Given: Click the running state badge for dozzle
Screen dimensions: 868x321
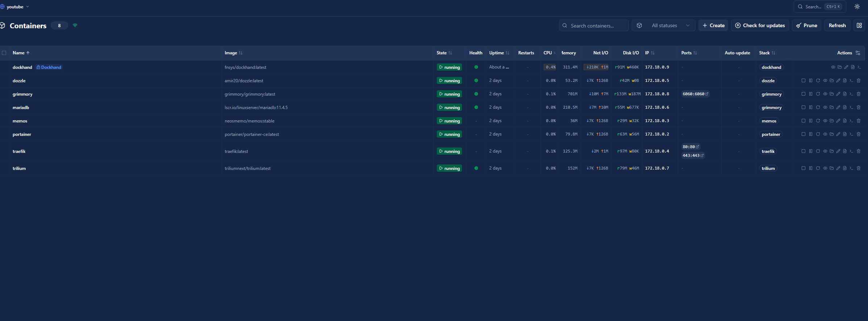Looking at the screenshot, I should (x=449, y=80).
